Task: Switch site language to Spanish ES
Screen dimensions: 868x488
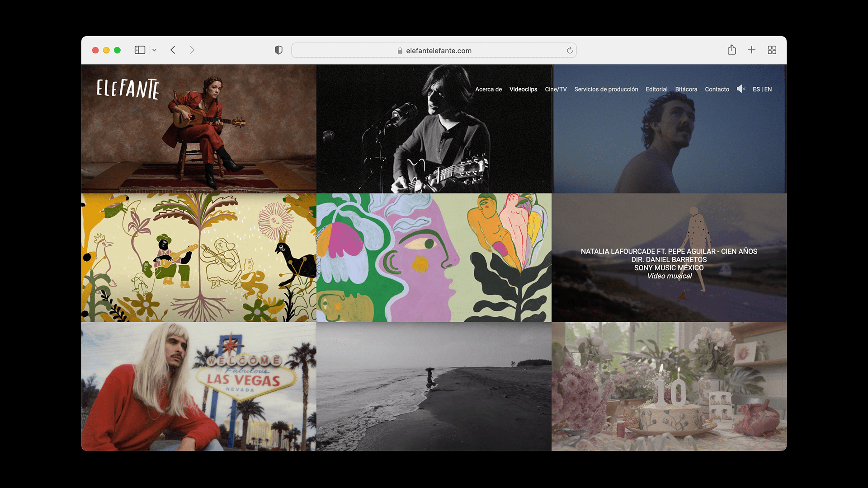Action: (756, 89)
